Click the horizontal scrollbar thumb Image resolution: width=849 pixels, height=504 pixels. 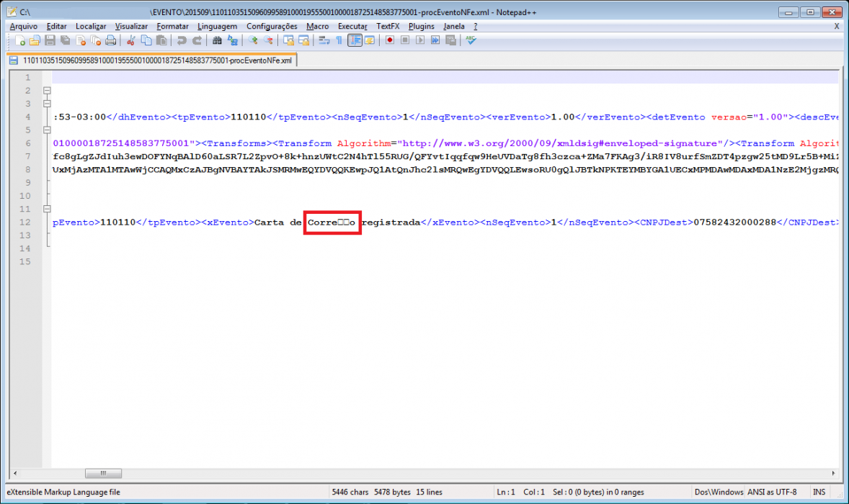pos(103,473)
